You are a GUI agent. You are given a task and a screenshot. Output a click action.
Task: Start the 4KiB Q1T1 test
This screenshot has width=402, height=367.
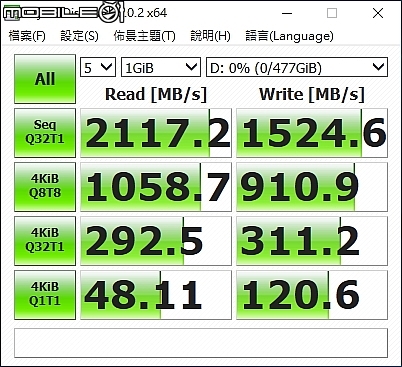click(45, 295)
